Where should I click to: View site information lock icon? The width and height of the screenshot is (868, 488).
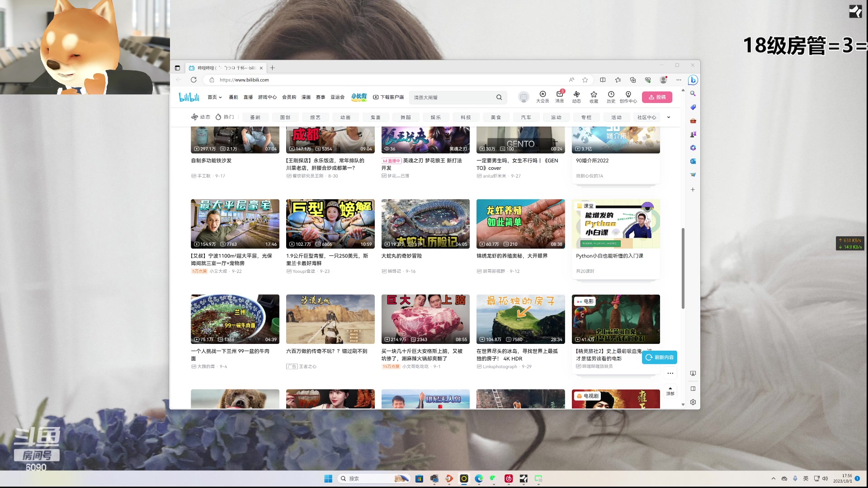(212, 80)
